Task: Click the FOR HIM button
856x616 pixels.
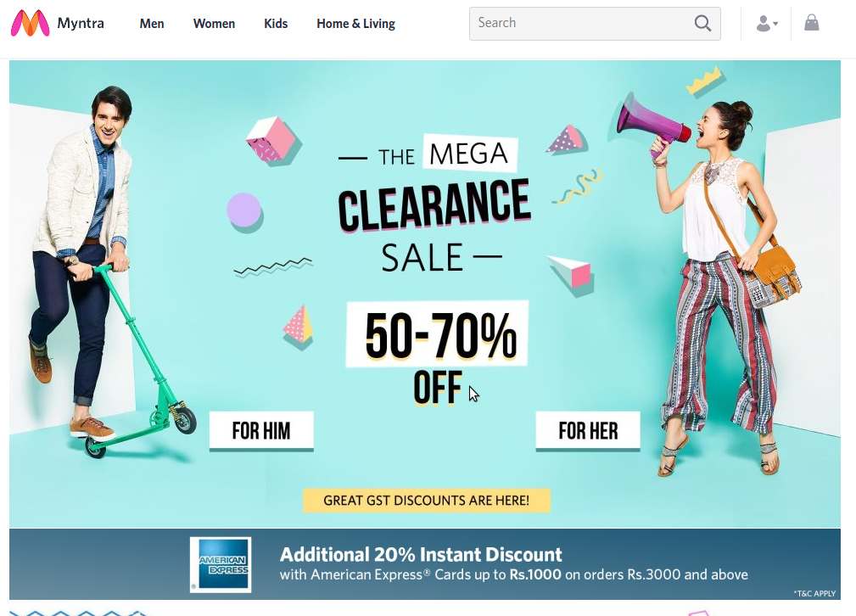Action: point(261,431)
